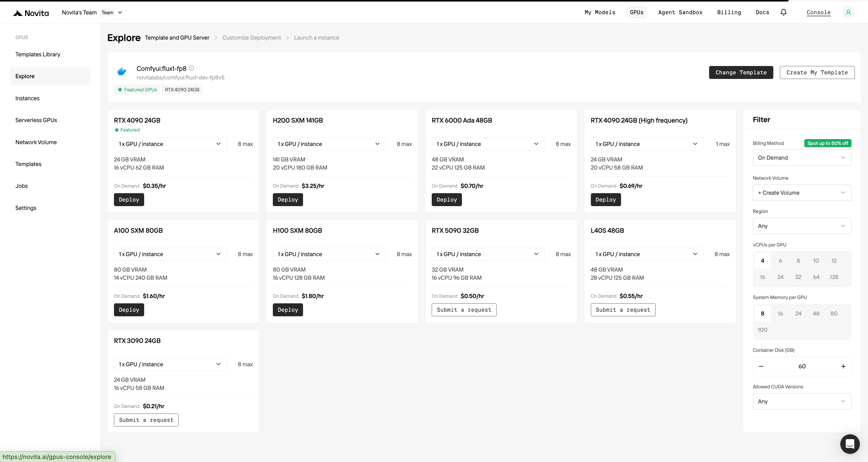
Task: Click the info icon beside Comfyui:flux1-fp8
Action: point(191,68)
